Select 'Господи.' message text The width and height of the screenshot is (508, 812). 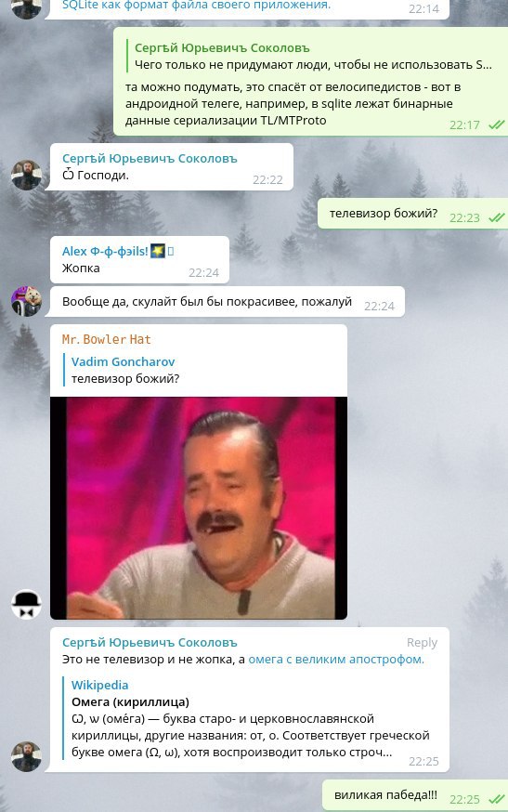click(x=96, y=176)
